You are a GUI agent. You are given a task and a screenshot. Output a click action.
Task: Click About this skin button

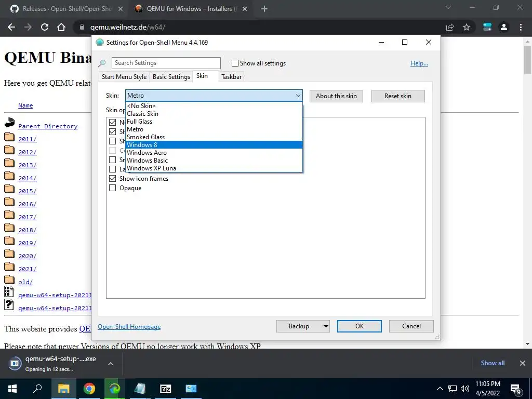tap(336, 96)
